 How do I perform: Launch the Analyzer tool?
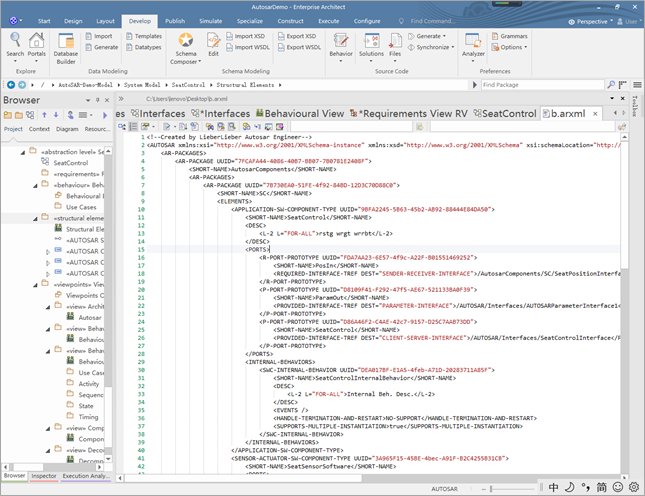pyautogui.click(x=473, y=46)
